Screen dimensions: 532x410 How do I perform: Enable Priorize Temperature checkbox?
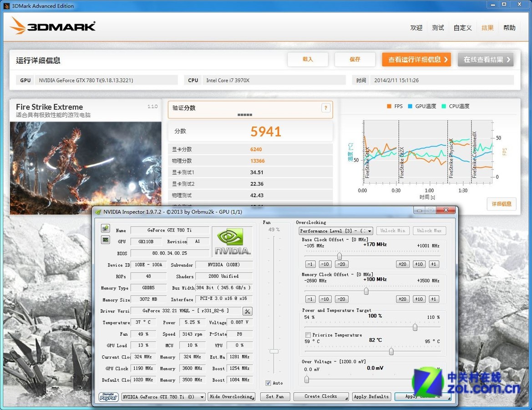[x=308, y=334]
